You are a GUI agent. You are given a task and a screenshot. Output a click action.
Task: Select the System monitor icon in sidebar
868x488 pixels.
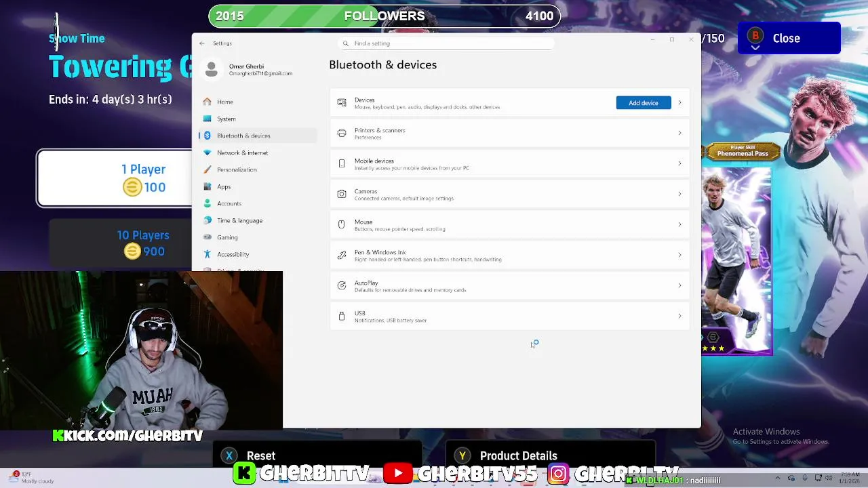pyautogui.click(x=208, y=119)
